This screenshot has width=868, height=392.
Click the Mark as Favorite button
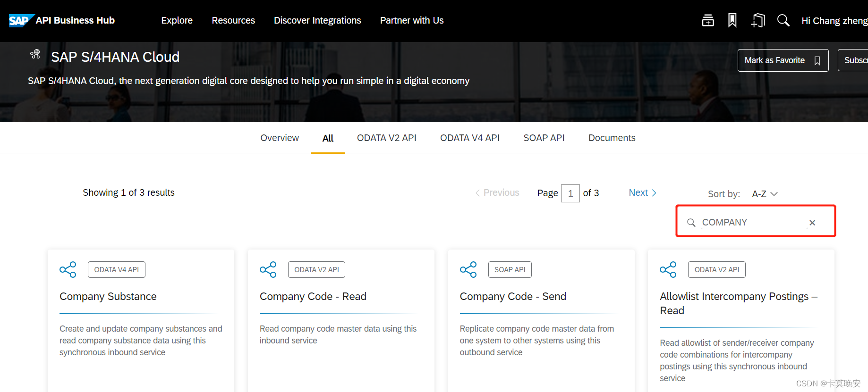(x=783, y=60)
